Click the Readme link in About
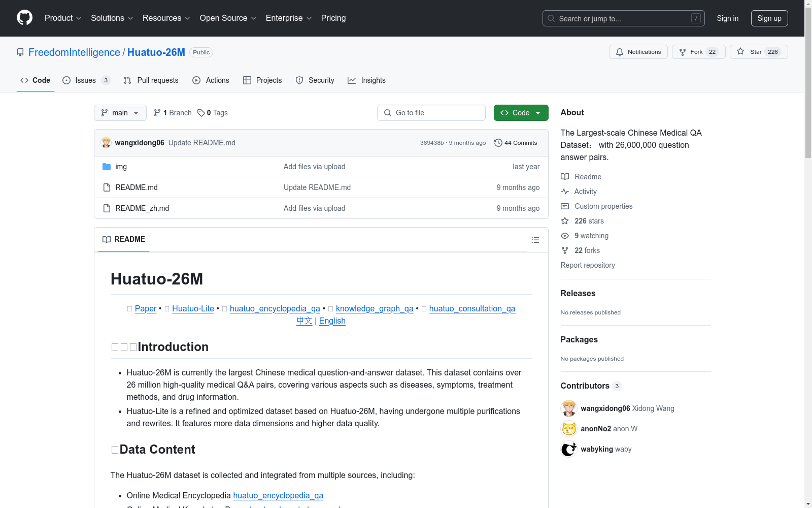812x508 pixels. click(581, 177)
